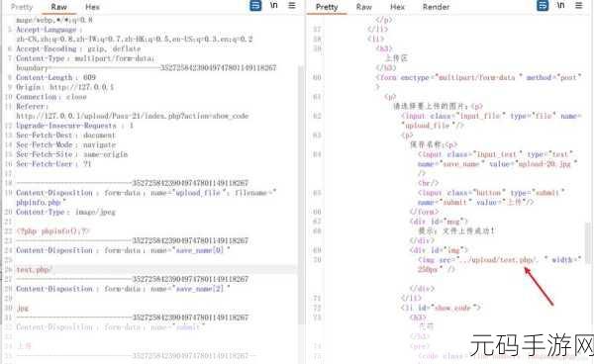Click the Pass-21/index.php?action=show_code URL line
This screenshot has height=364, width=594.
133,116
